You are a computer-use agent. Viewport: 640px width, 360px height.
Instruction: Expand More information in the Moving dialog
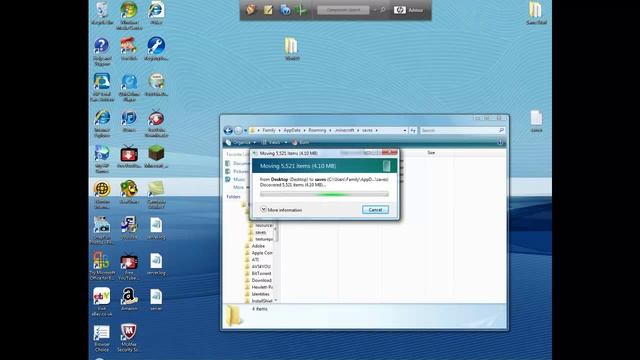click(x=282, y=210)
